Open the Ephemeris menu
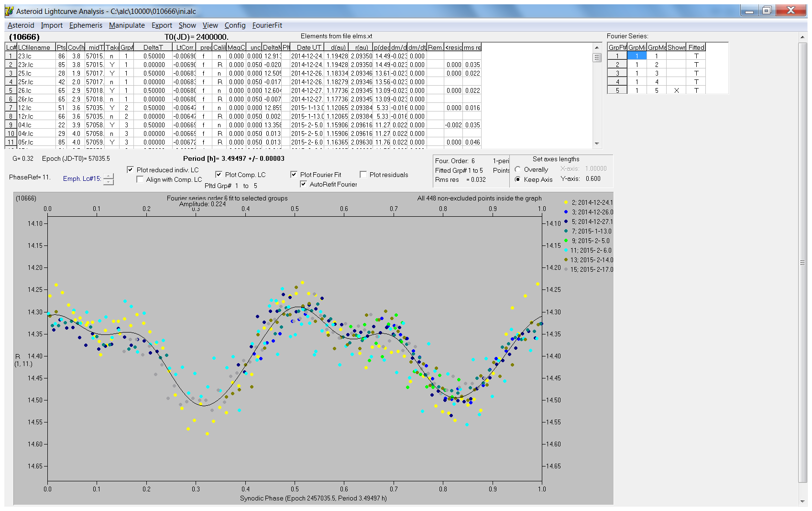812x511 pixels. coord(86,25)
